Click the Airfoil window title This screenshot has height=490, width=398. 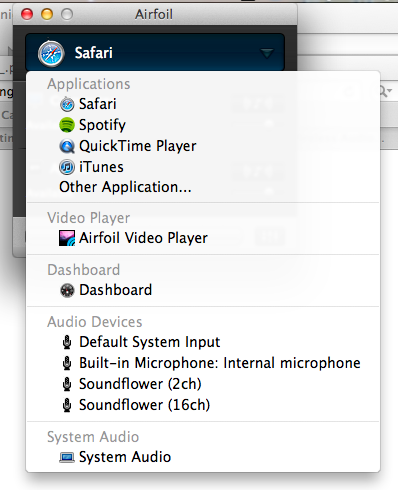pos(154,15)
